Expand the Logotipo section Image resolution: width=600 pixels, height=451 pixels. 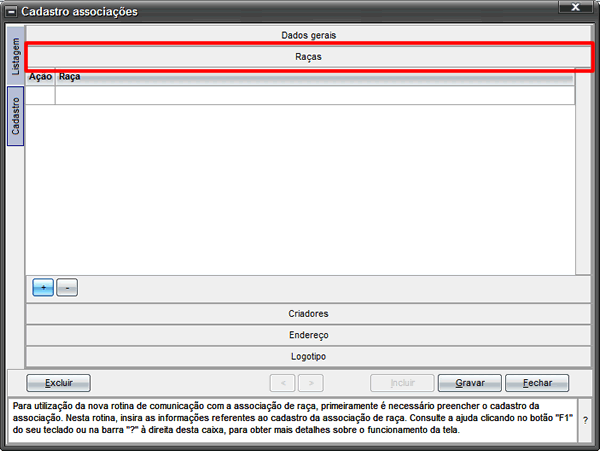click(308, 357)
